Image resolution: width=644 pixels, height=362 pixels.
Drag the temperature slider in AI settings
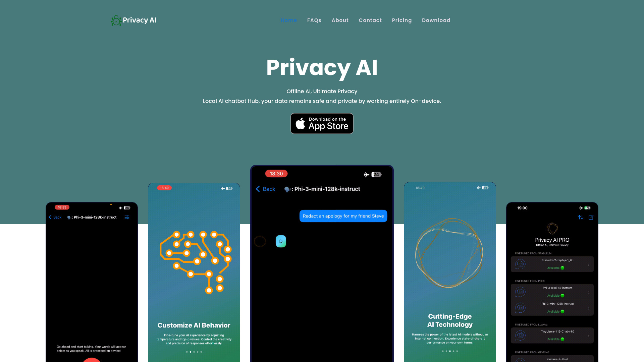pos(127,217)
